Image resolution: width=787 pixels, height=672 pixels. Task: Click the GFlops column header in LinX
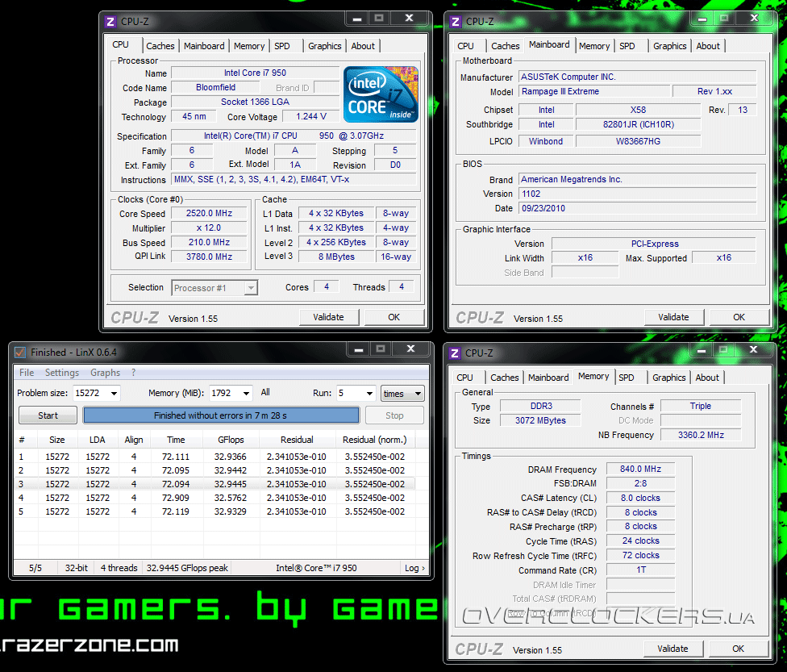pos(231,440)
